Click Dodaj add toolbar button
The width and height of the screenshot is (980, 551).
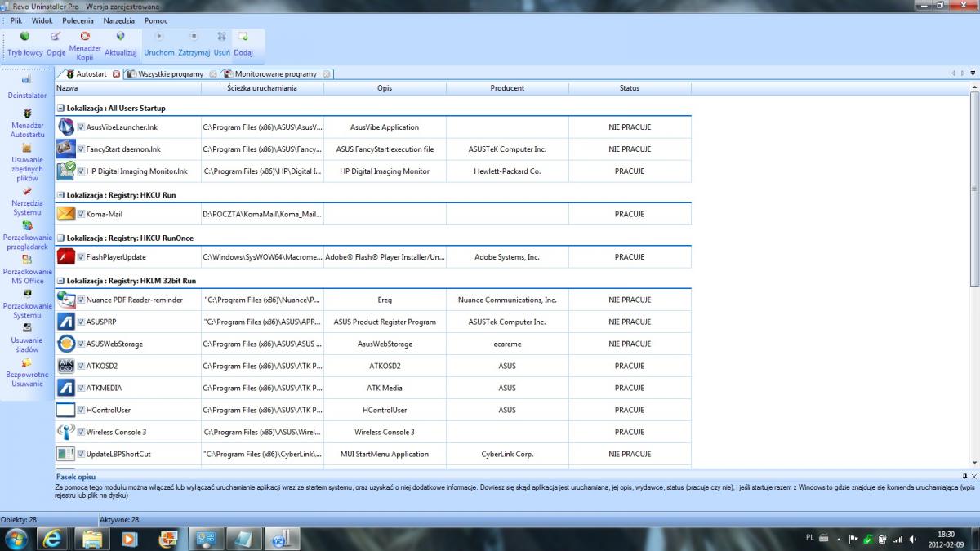click(x=243, y=45)
